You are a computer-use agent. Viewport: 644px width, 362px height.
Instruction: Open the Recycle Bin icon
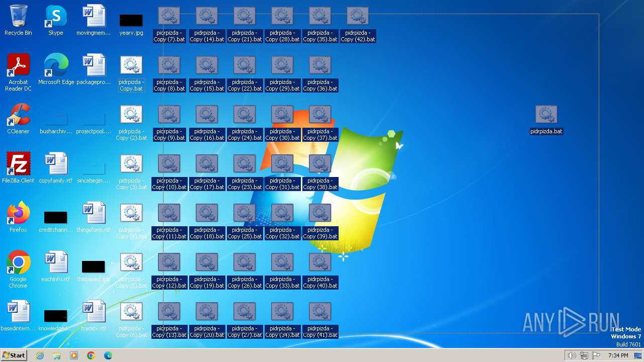click(x=18, y=21)
